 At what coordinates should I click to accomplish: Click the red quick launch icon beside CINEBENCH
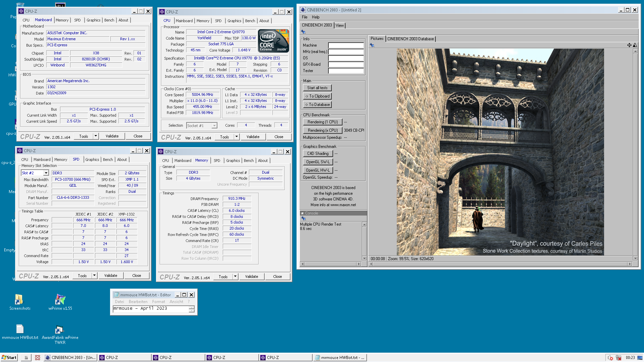[38, 358]
